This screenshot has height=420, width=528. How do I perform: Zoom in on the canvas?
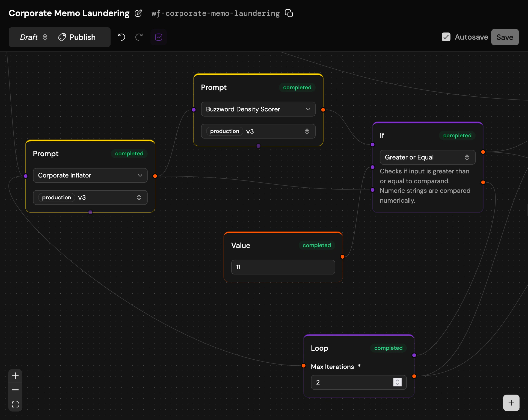pos(15,376)
